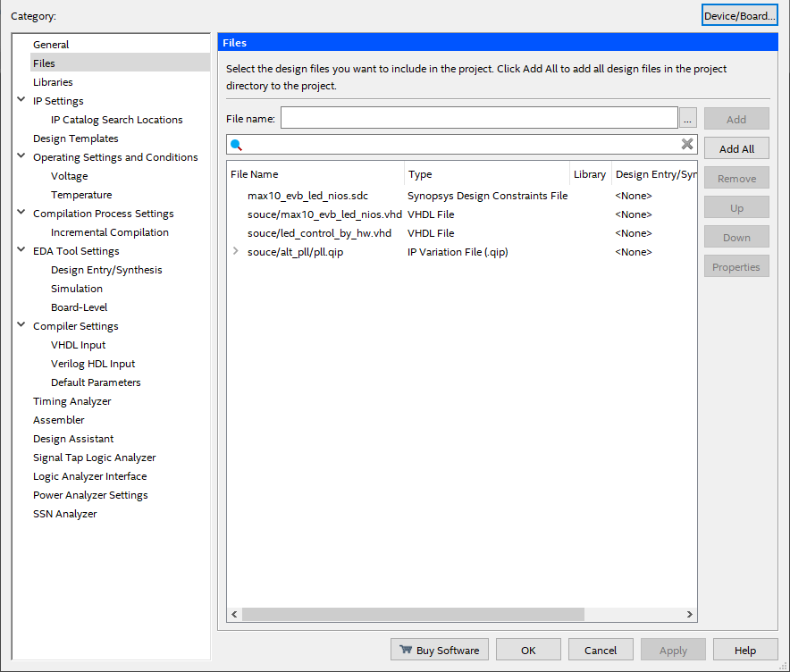
Task: Click the Cancel button
Action: click(601, 650)
